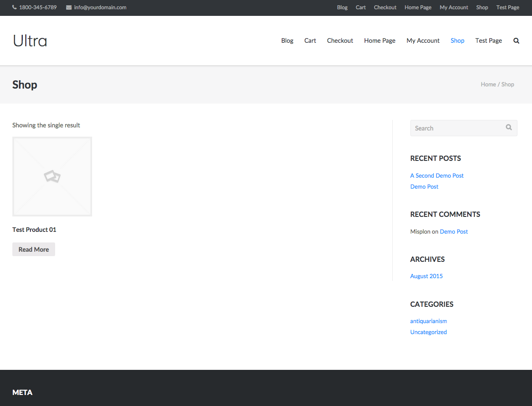Click the phone icon in top bar

15,7
